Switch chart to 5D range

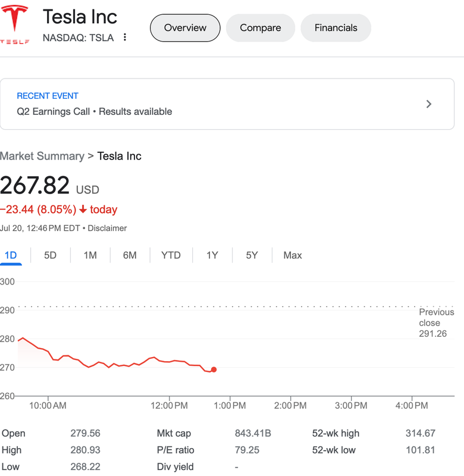50,255
